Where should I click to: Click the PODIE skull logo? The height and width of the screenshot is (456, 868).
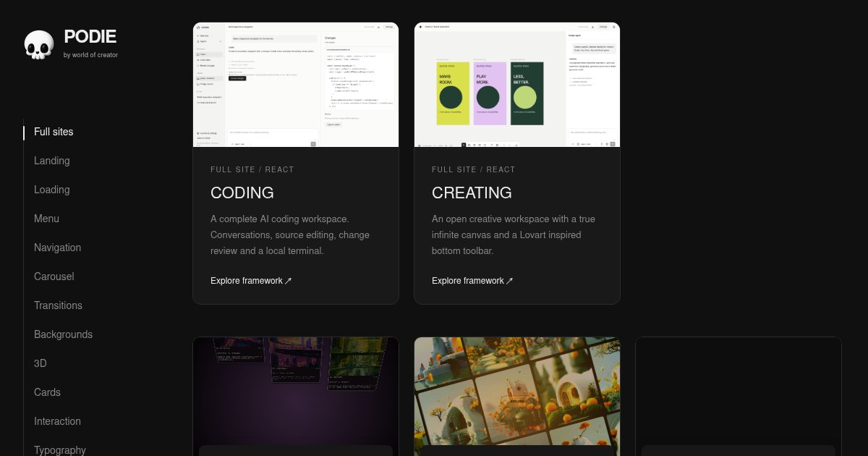(39, 44)
